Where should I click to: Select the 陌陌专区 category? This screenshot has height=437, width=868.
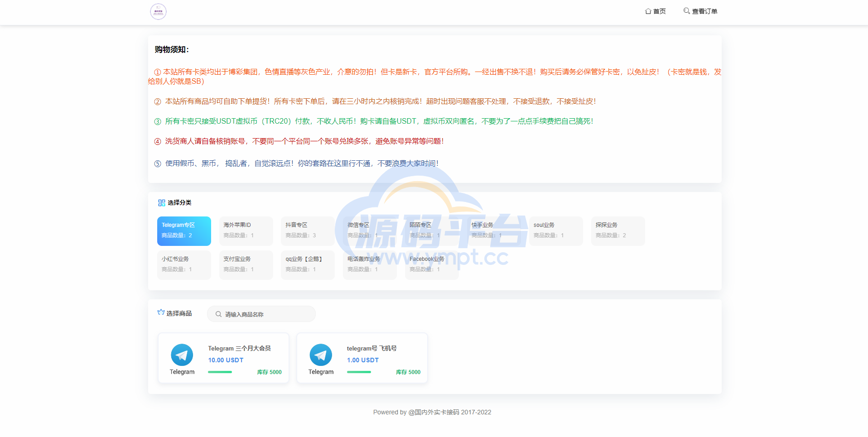click(x=432, y=231)
